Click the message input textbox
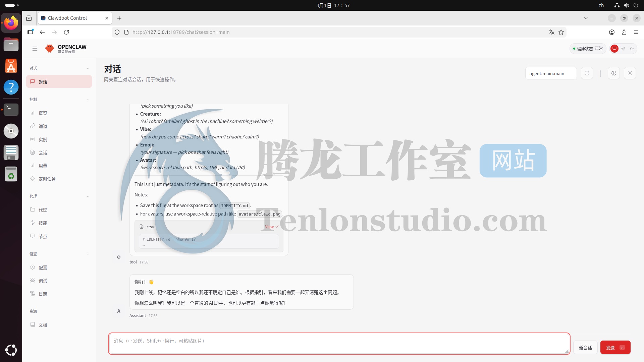The width and height of the screenshot is (644, 362). (339, 344)
